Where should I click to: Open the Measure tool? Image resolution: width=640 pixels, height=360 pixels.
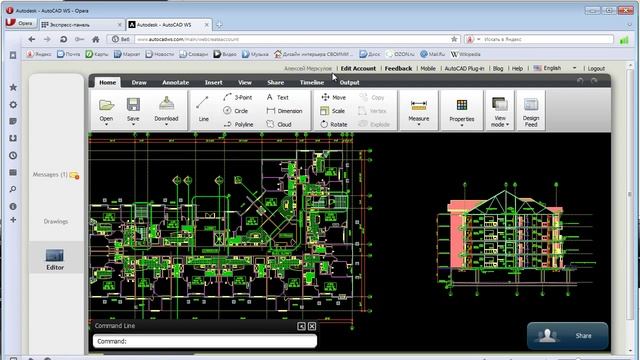click(x=419, y=106)
